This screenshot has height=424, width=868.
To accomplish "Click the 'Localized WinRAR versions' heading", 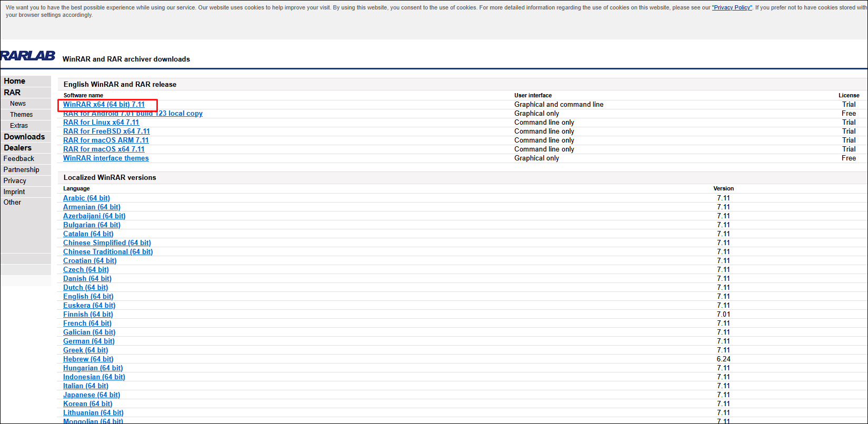I will point(110,178).
